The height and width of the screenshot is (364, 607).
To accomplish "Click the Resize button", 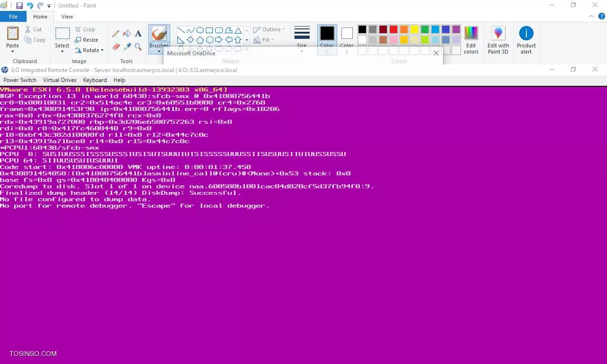I will click(x=86, y=40).
